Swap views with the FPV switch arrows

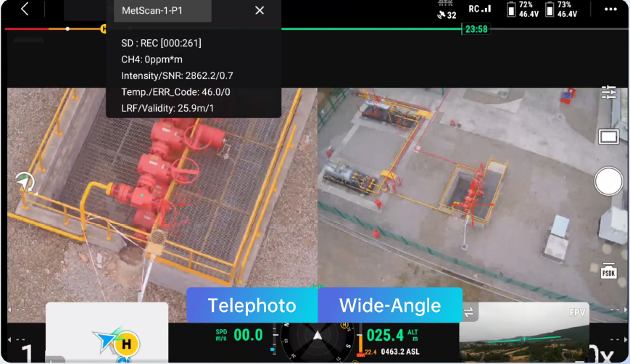point(468,313)
